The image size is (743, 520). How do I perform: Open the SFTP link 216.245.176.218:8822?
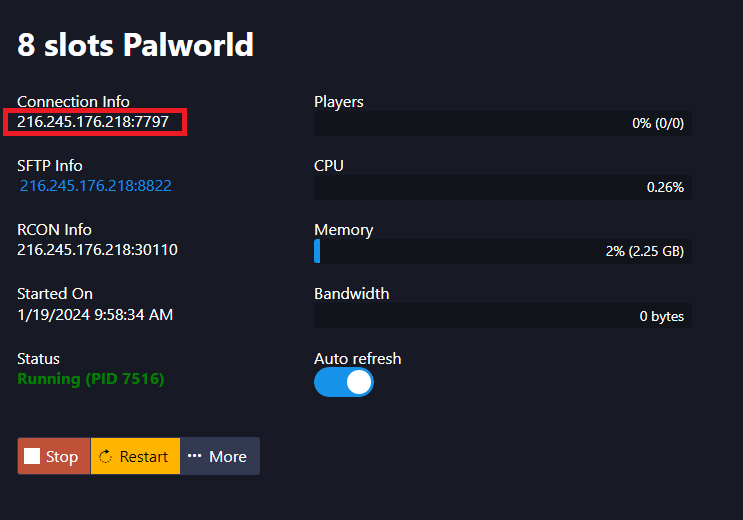[96, 185]
